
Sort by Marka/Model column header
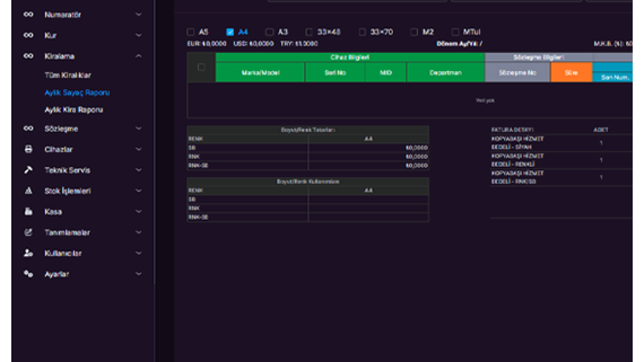[260, 72]
